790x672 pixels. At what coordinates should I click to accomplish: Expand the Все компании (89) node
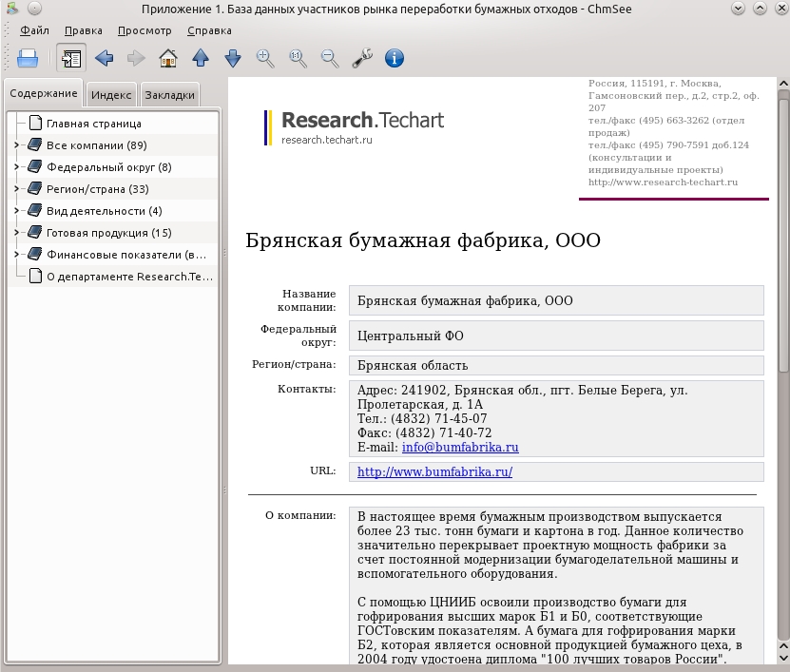(x=16, y=145)
